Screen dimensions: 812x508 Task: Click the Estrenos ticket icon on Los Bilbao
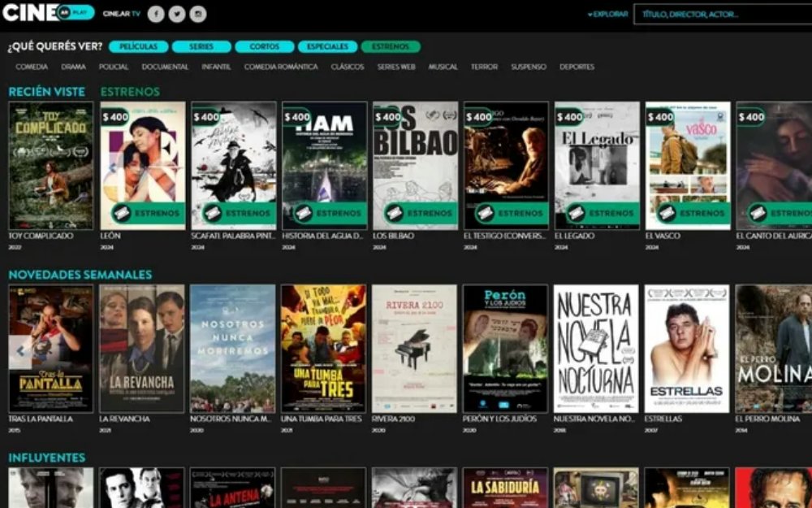(x=395, y=212)
